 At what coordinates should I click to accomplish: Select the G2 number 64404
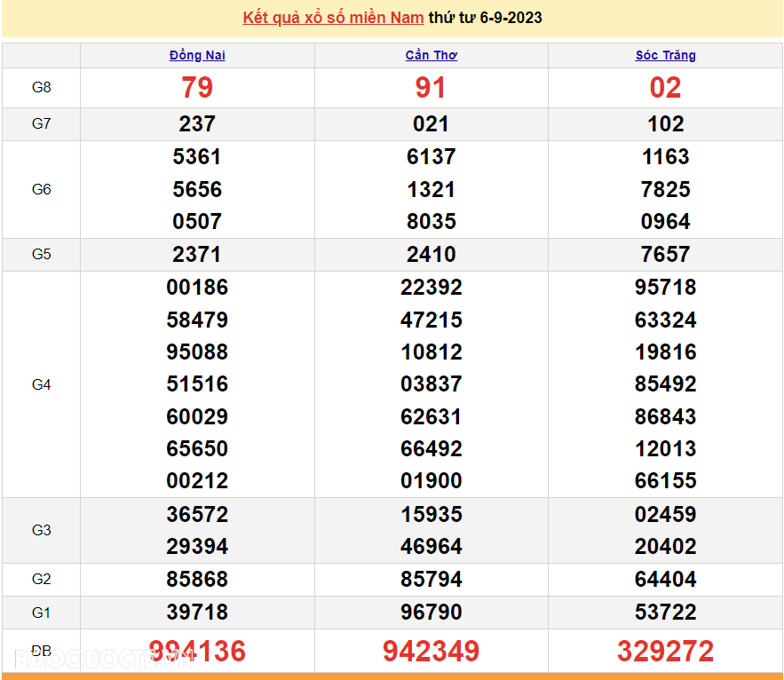pyautogui.click(x=665, y=580)
